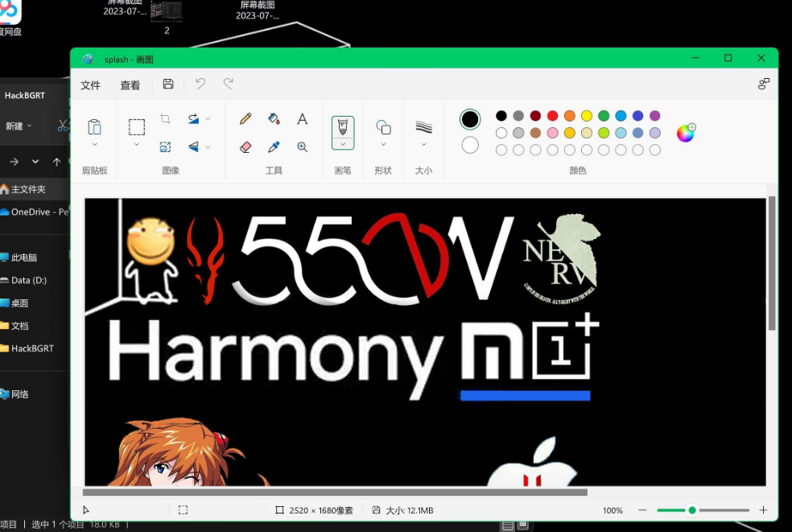Adjust the zoom slider handle

click(692, 510)
